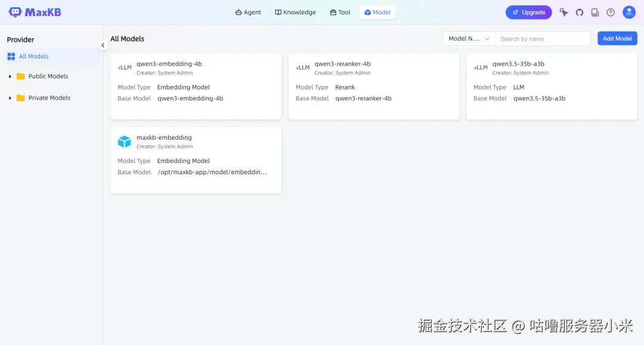This screenshot has width=644, height=345.
Task: Click the Private Models folder icon
Action: pos(20,98)
